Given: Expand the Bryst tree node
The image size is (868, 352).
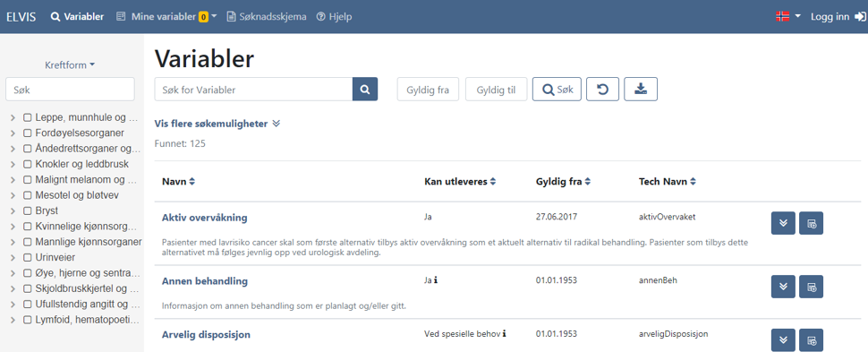Looking at the screenshot, I should (x=13, y=210).
